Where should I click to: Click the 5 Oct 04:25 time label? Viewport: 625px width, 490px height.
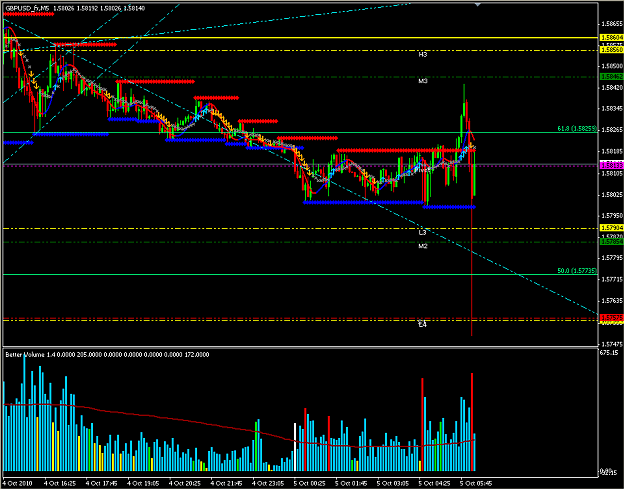coord(435,484)
